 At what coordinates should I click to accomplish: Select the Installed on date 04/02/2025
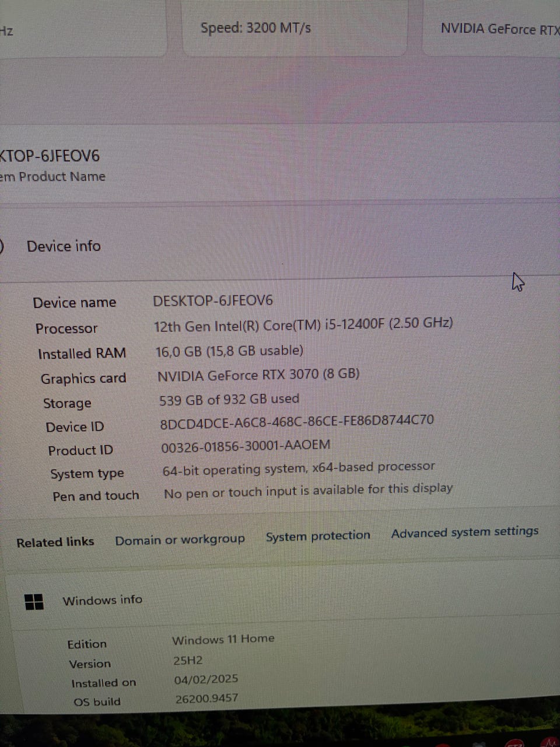coord(206,679)
